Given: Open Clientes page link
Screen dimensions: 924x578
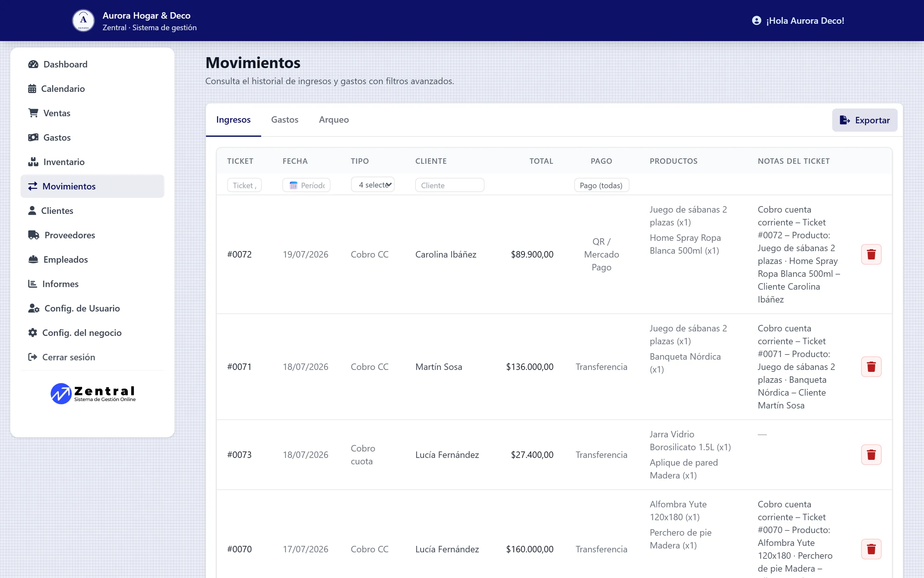Looking at the screenshot, I should coord(92,211).
